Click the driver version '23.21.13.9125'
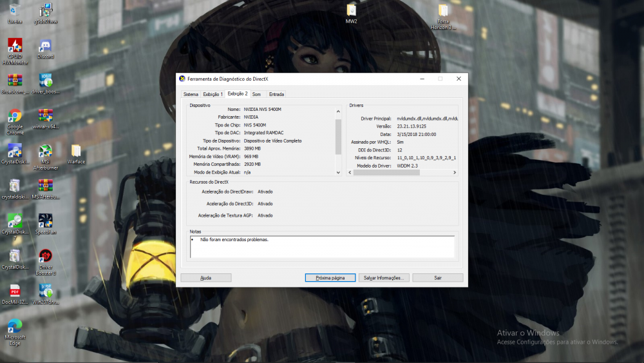Image resolution: width=644 pixels, height=363 pixels. click(x=412, y=126)
